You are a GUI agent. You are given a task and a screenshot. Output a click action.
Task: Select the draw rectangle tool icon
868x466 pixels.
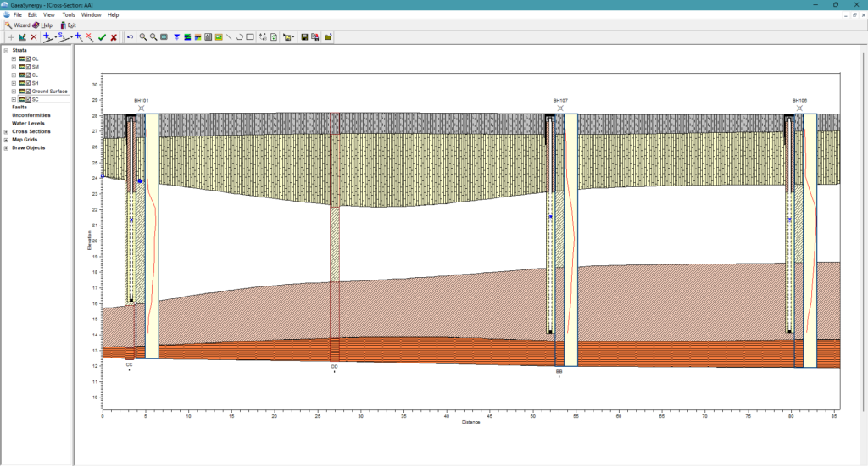click(250, 37)
